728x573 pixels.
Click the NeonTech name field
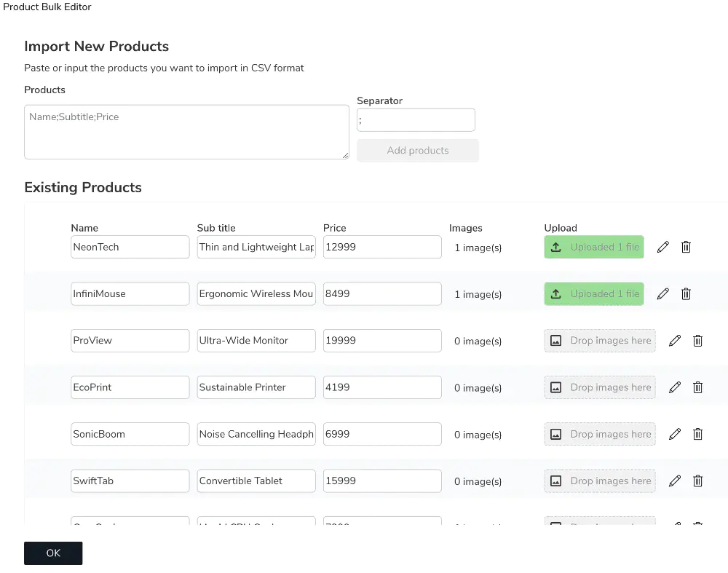pos(130,247)
